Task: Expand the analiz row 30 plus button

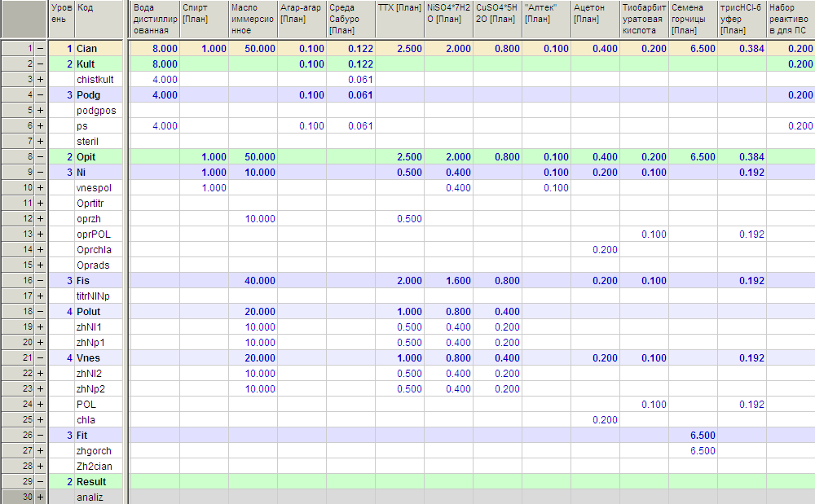Action: point(41,497)
